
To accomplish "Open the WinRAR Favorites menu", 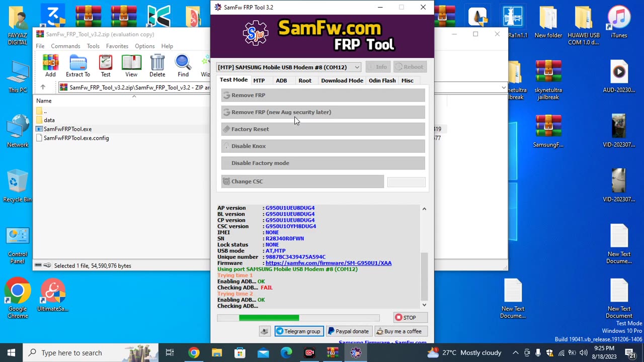I will pyautogui.click(x=117, y=46).
